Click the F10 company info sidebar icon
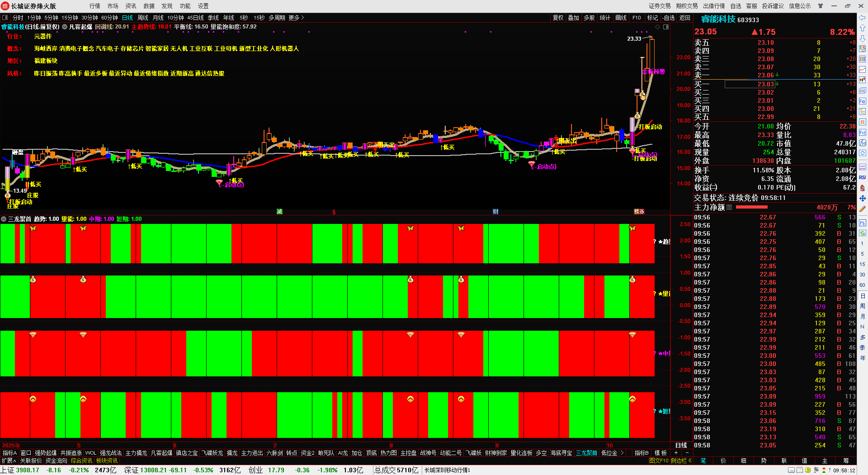This screenshot has width=868, height=475. 862,101
